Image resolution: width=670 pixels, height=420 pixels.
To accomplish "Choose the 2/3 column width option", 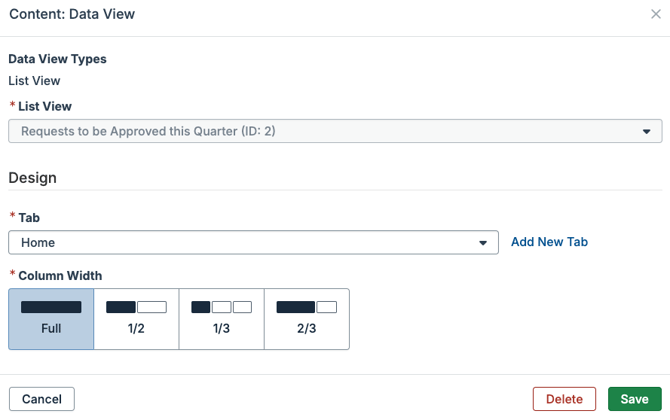I will tap(306, 319).
